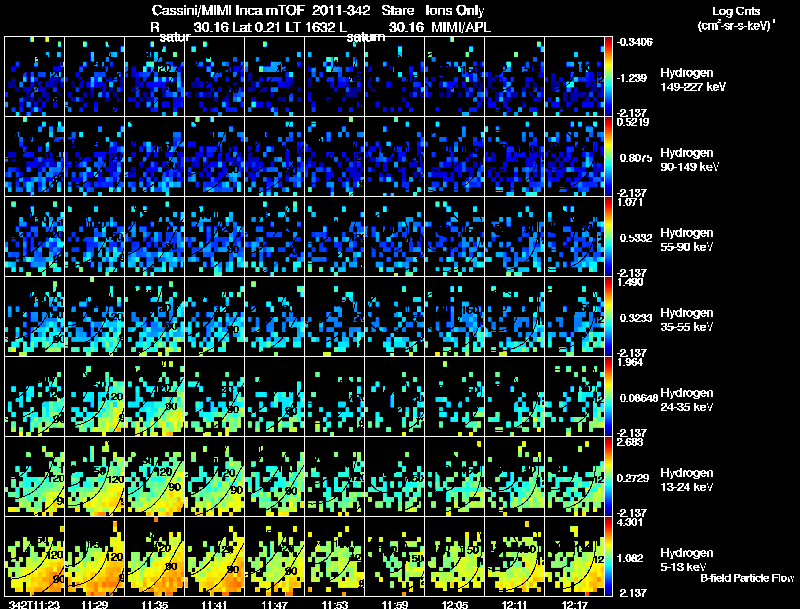Viewport: 800px width, 609px height.
Task: Open the 13-24 keV panel at 11:29
Action: pyautogui.click(x=94, y=476)
